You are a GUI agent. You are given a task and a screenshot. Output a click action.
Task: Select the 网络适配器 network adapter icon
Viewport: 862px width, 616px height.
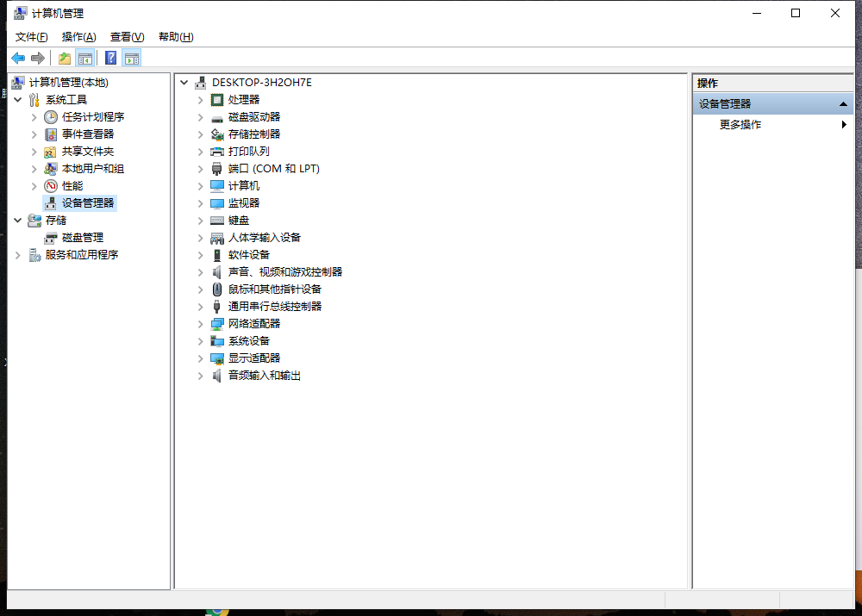tap(217, 324)
